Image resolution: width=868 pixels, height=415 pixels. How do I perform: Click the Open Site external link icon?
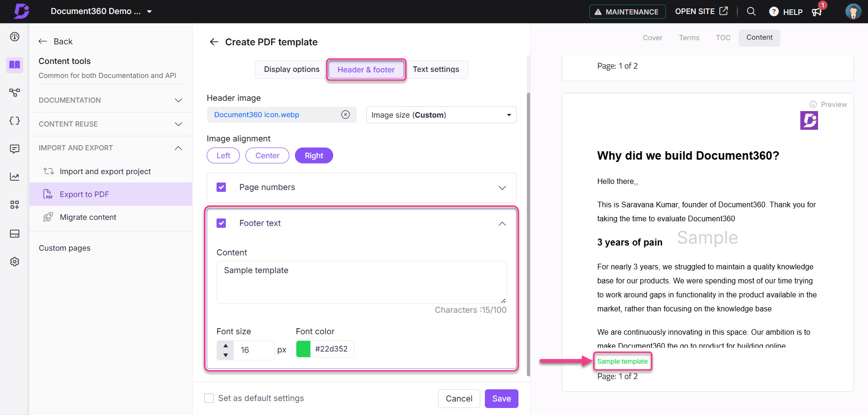point(723,11)
